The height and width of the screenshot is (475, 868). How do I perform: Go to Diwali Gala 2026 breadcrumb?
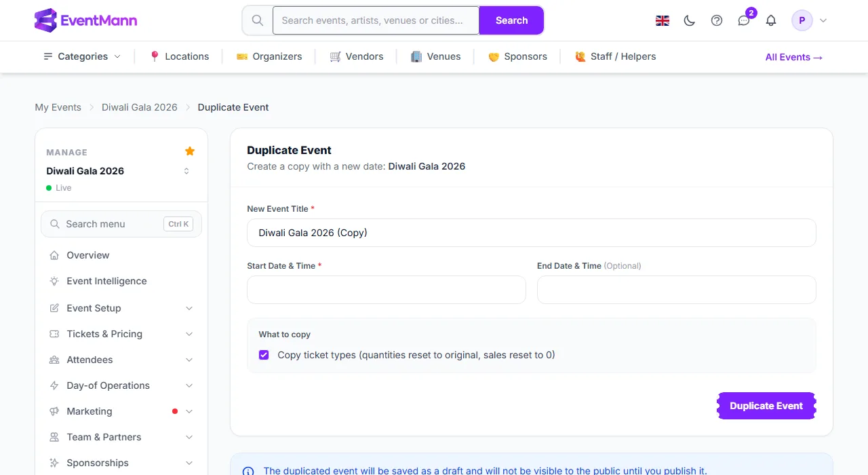pos(140,107)
